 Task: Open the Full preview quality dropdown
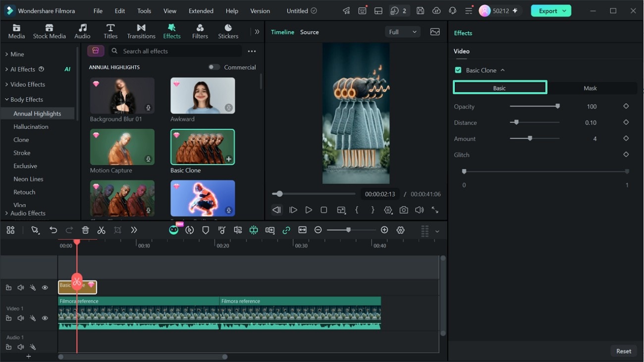click(403, 32)
